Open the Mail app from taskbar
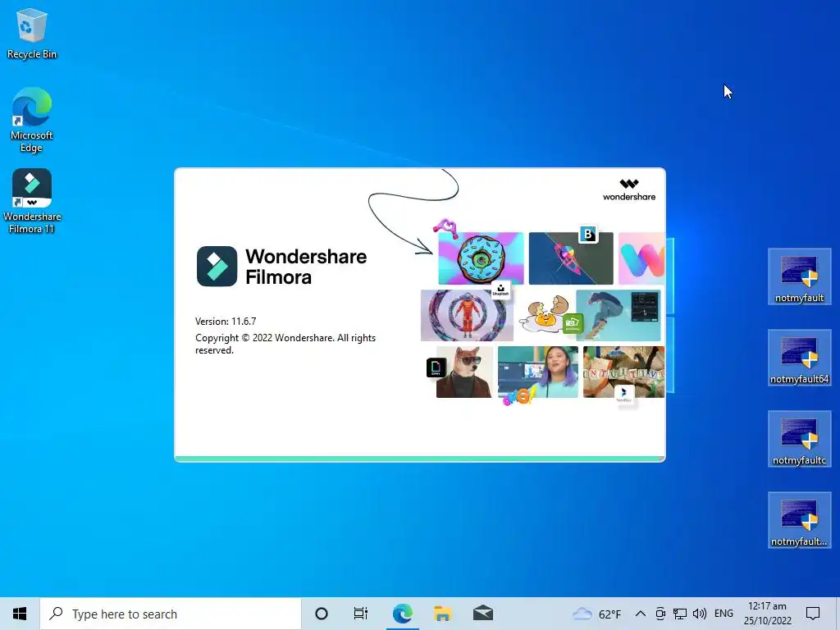The height and width of the screenshot is (630, 840). [x=482, y=614]
